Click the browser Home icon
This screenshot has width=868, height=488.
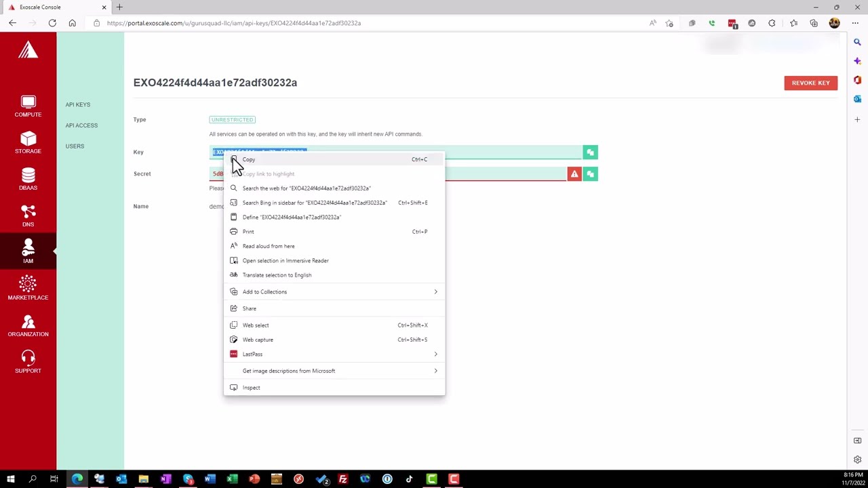72,23
